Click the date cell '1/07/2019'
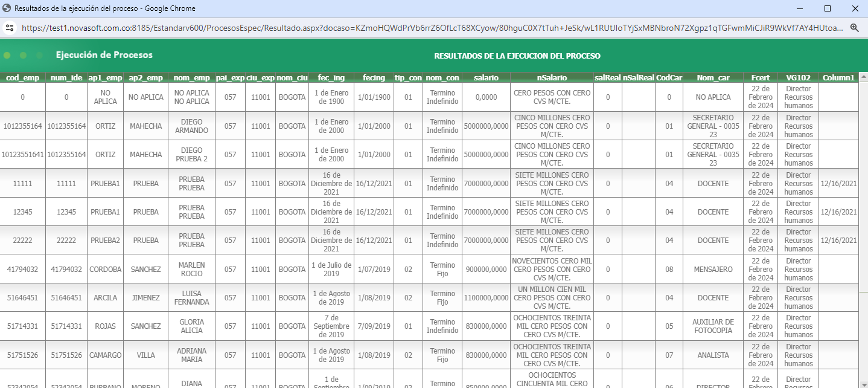The height and width of the screenshot is (388, 868). tap(374, 270)
